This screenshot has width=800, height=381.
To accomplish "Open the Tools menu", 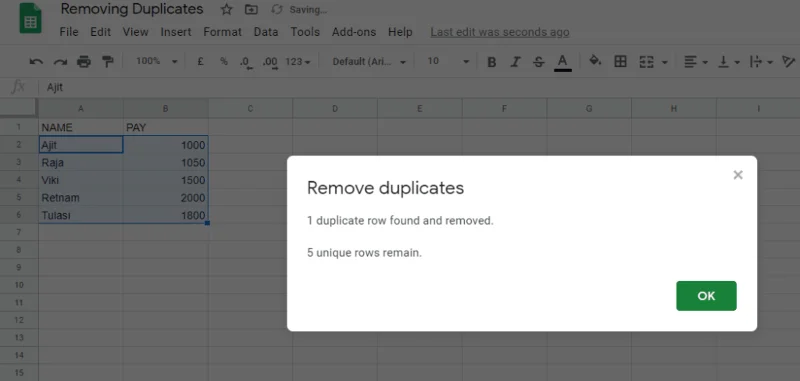I will (x=305, y=32).
